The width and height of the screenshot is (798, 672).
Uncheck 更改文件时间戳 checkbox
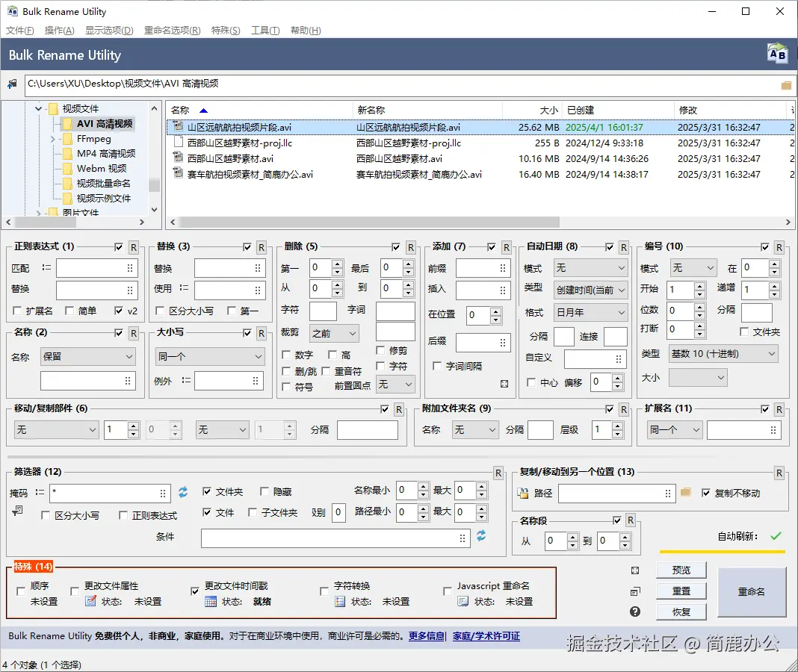pyautogui.click(x=194, y=591)
